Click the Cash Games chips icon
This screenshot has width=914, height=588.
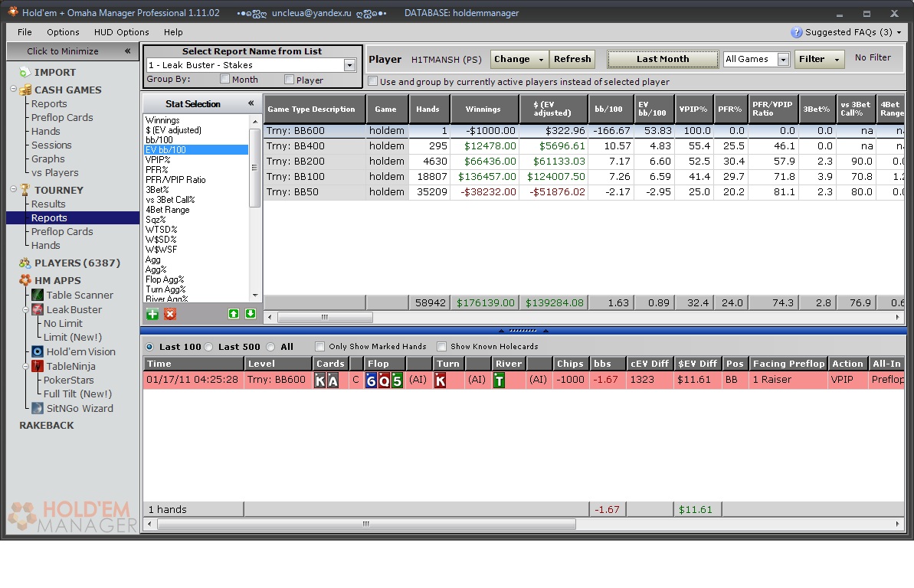click(x=25, y=90)
